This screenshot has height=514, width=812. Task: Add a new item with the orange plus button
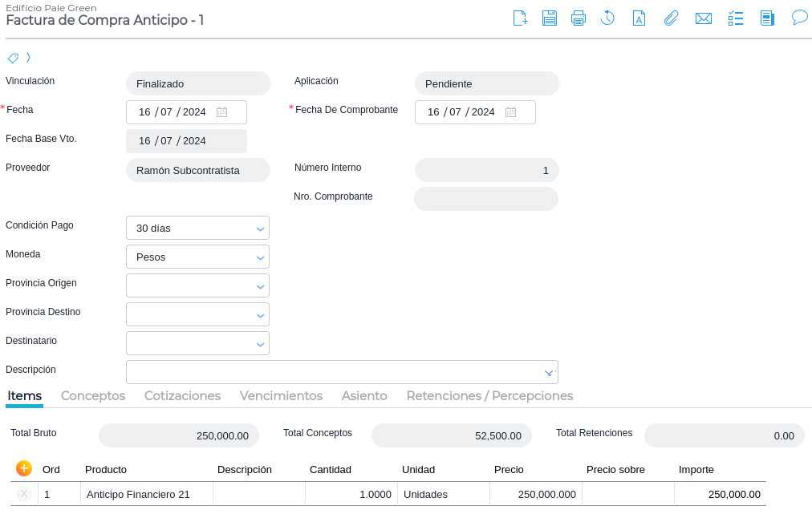click(x=24, y=468)
